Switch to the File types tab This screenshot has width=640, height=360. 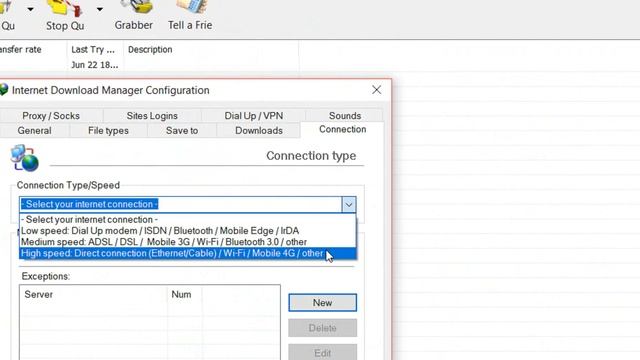108,131
